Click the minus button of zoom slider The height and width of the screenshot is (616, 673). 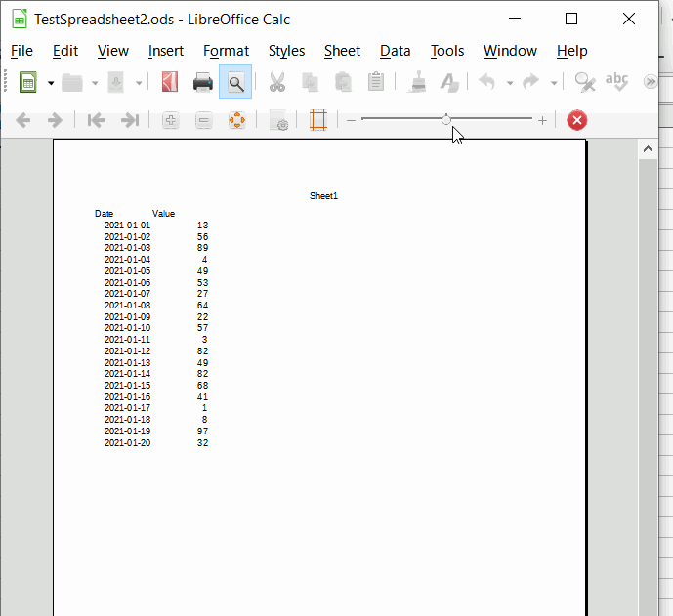pos(351,120)
